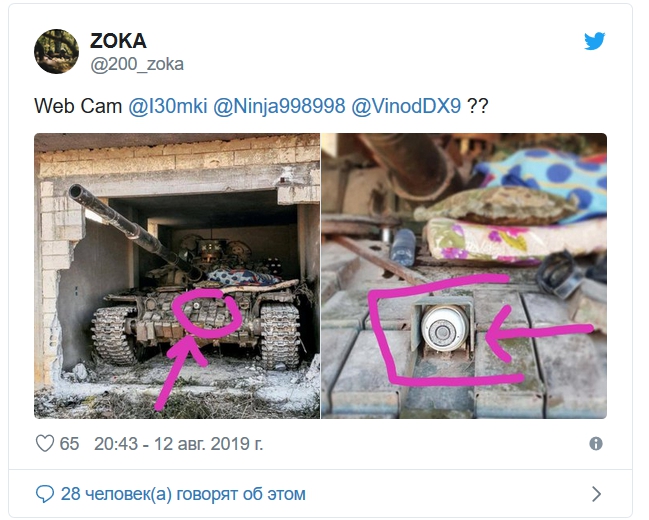Click the boxed camera lens in right photo

click(x=444, y=329)
